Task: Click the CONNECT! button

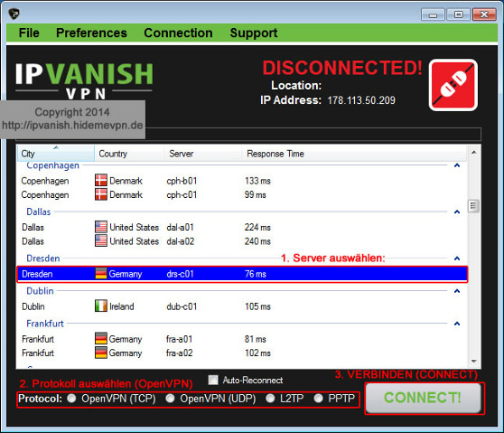Action: coord(424,398)
